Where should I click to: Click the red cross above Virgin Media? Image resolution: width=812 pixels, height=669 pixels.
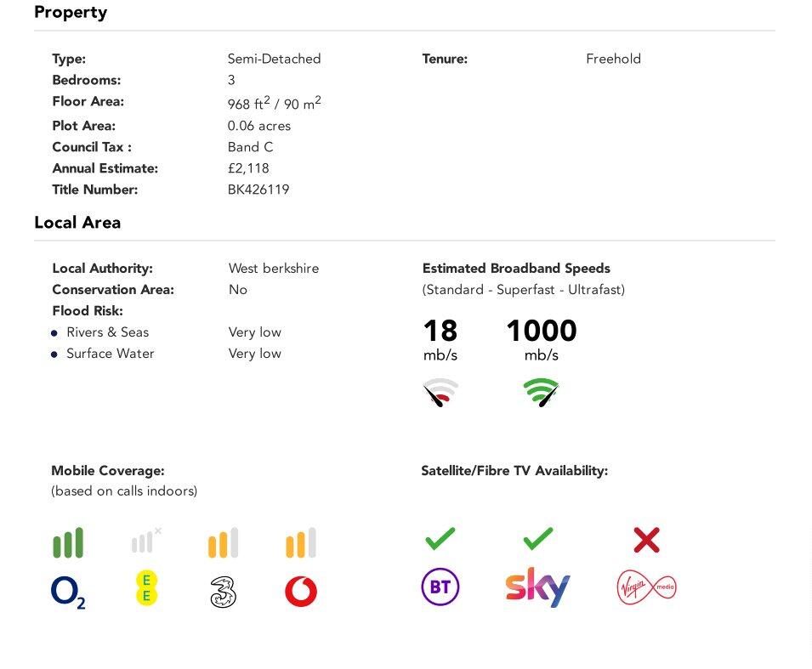[x=647, y=540]
